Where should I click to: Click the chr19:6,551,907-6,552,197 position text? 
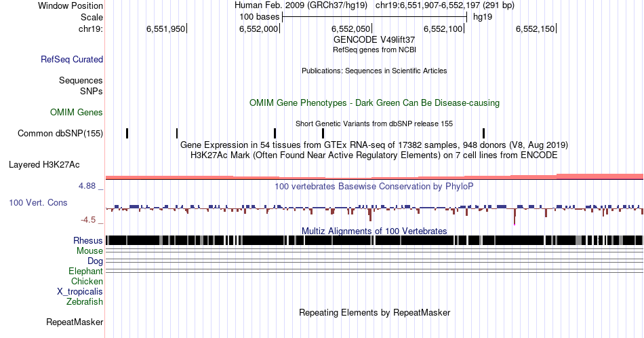pyautogui.click(x=445, y=5)
